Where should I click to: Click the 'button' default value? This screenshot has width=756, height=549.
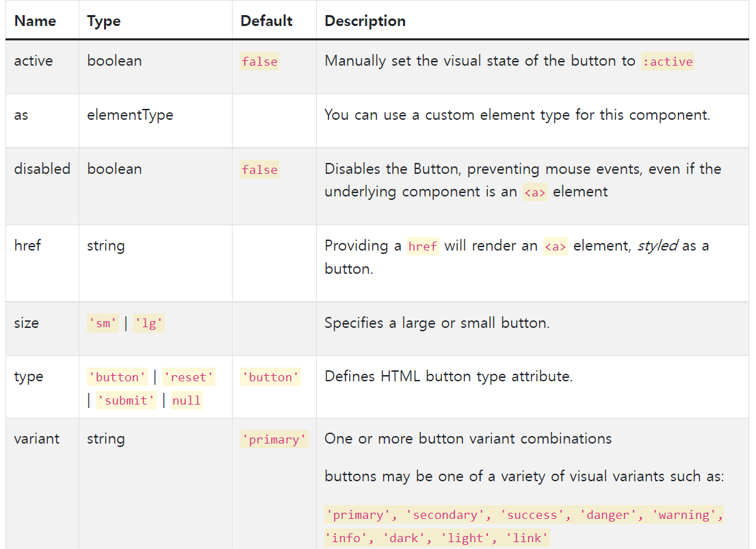pos(270,377)
